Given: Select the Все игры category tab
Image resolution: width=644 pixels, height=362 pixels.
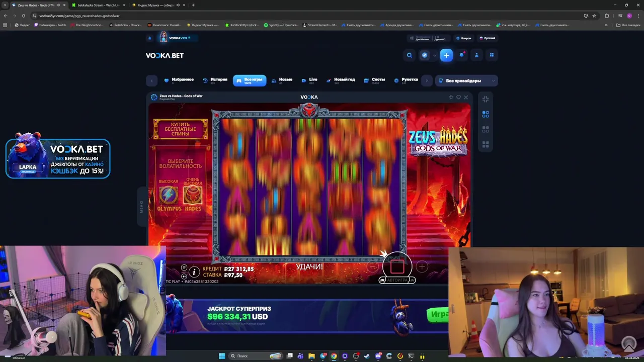Looking at the screenshot, I should click(250, 80).
